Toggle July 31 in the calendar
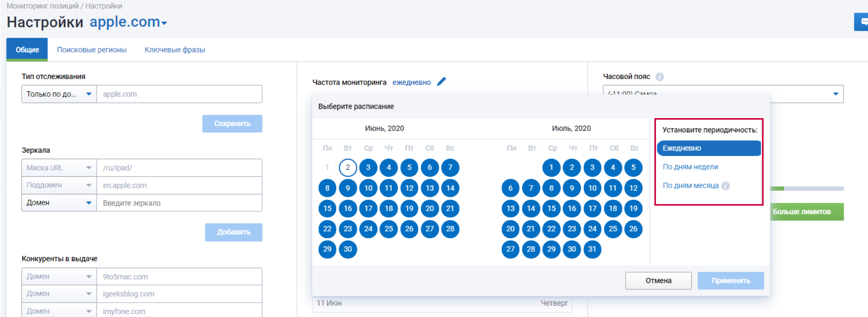This screenshot has height=317, width=868. click(592, 249)
